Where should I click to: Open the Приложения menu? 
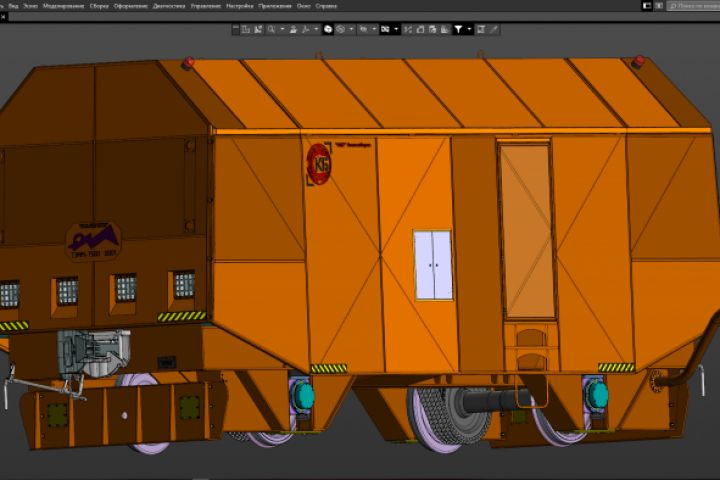click(275, 6)
